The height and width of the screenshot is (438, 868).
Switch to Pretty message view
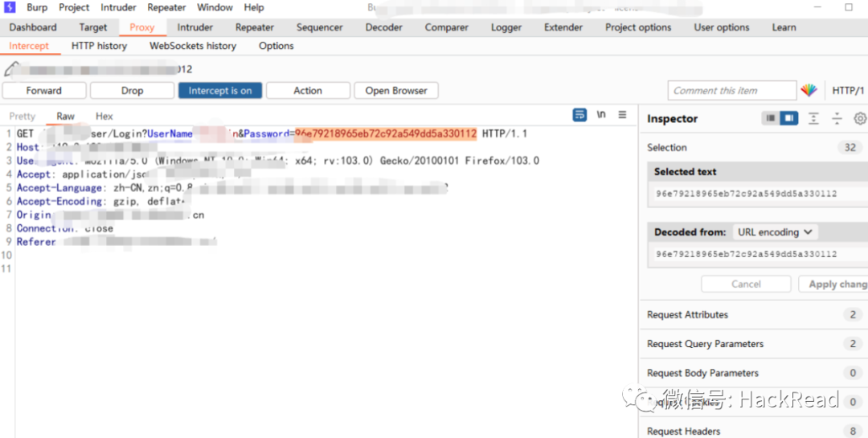pos(23,117)
